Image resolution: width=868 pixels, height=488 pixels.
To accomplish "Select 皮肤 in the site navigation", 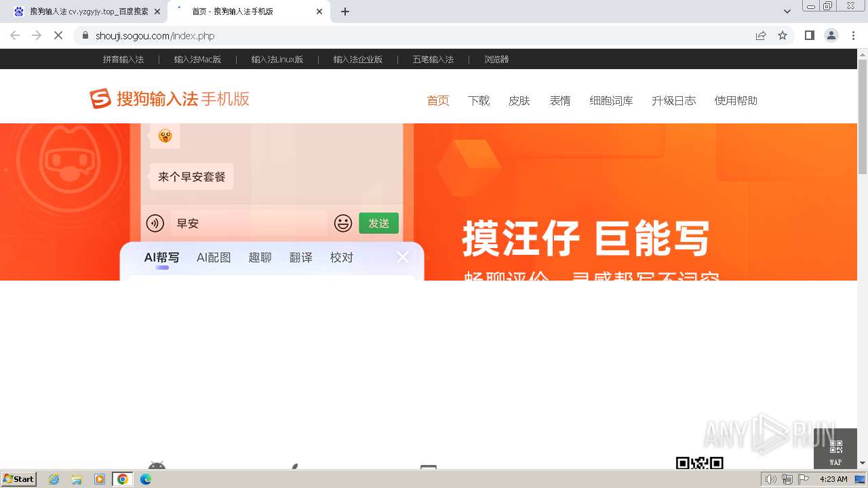I will coord(519,100).
